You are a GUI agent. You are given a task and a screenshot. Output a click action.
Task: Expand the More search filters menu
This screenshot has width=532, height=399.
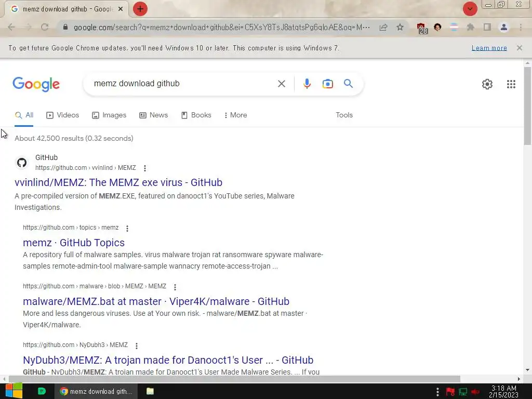click(x=235, y=115)
